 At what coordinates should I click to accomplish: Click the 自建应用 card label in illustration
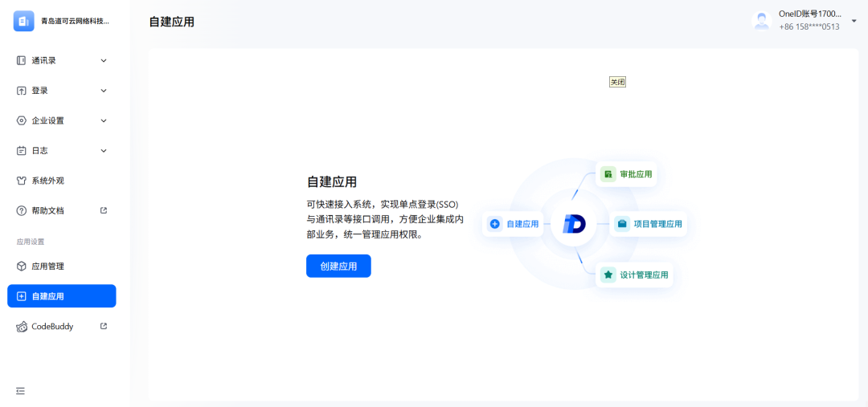[522, 224]
